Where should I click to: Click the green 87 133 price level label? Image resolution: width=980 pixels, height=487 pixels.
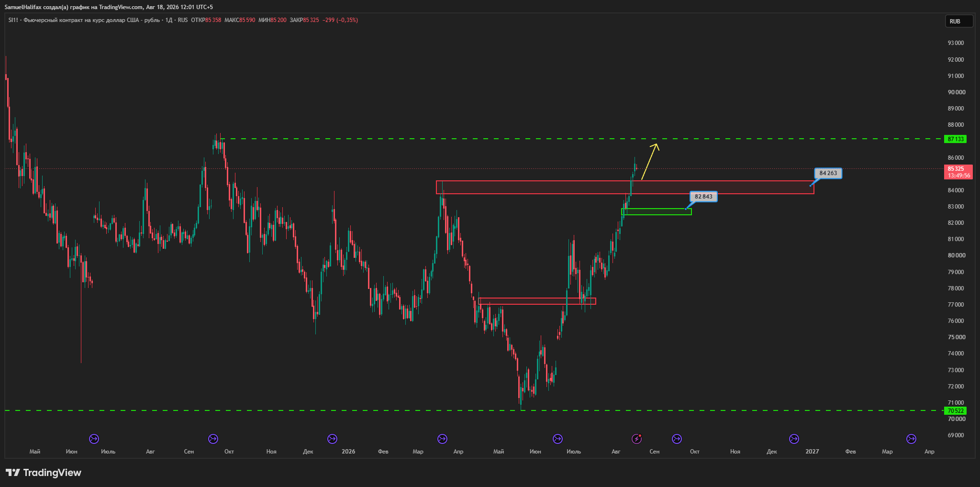pos(955,139)
